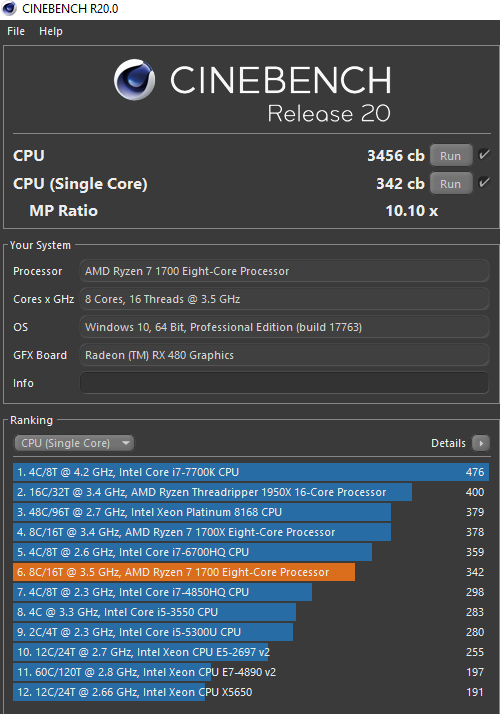The height and width of the screenshot is (714, 500).
Task: Run the CPU multi-core benchmark
Action: (x=450, y=156)
